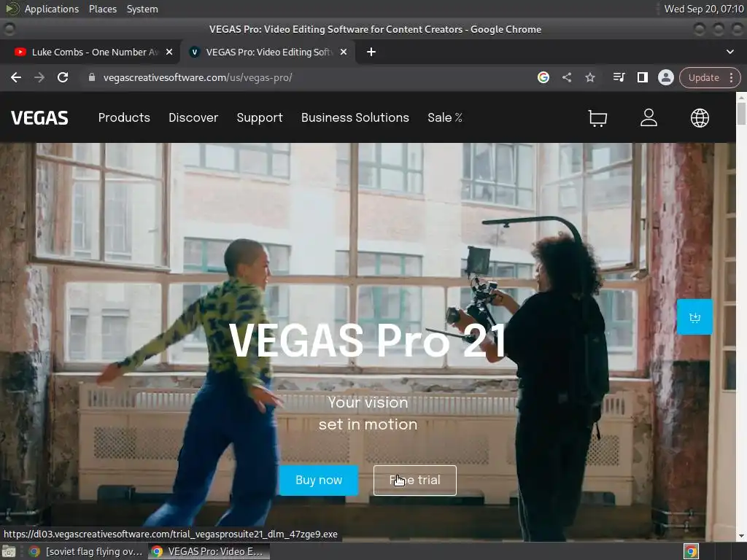
Task: Select VEGAS Pro taskbar window button
Action: point(209,551)
